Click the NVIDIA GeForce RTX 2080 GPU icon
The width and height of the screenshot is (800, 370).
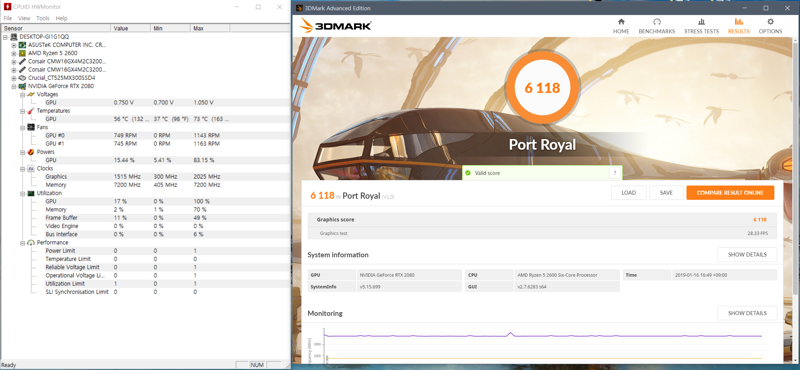point(22,86)
